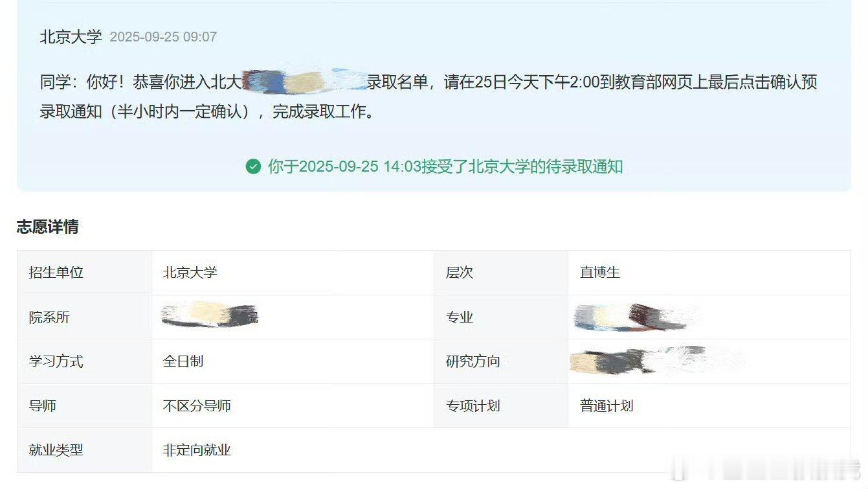Click the 2025-09-25 09:07 message timestamp
The image size is (868, 489).
[163, 37]
